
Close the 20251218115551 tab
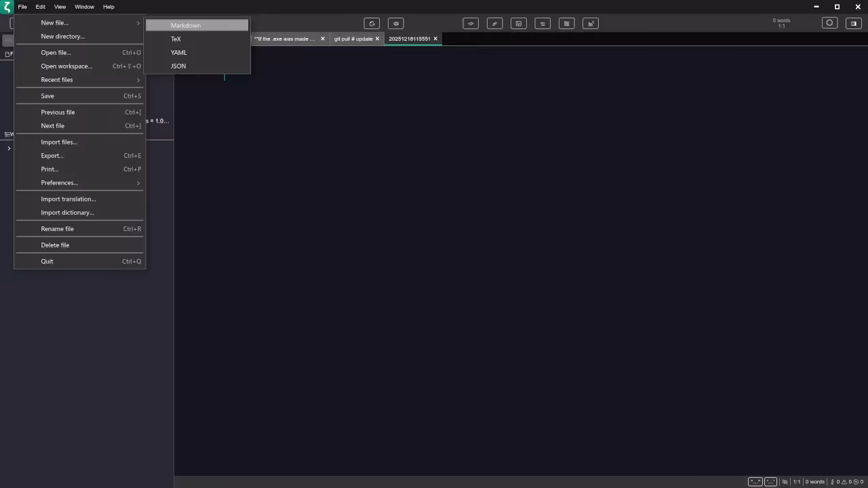435,39
